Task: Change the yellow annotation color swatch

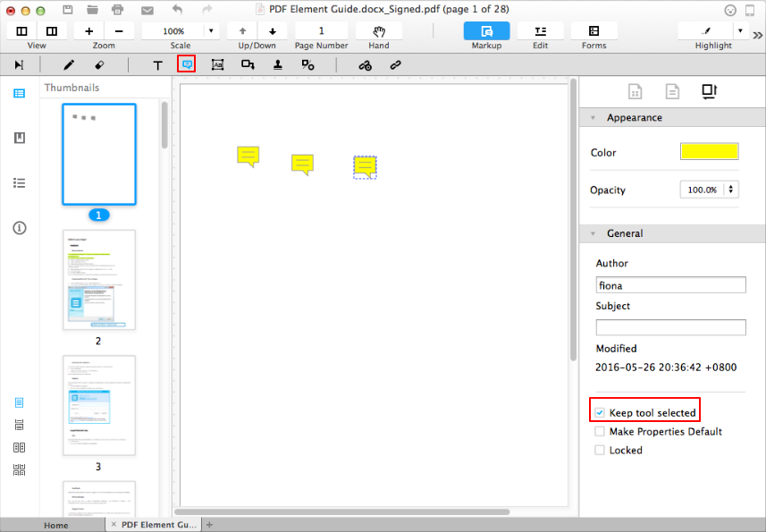Action: [x=709, y=152]
